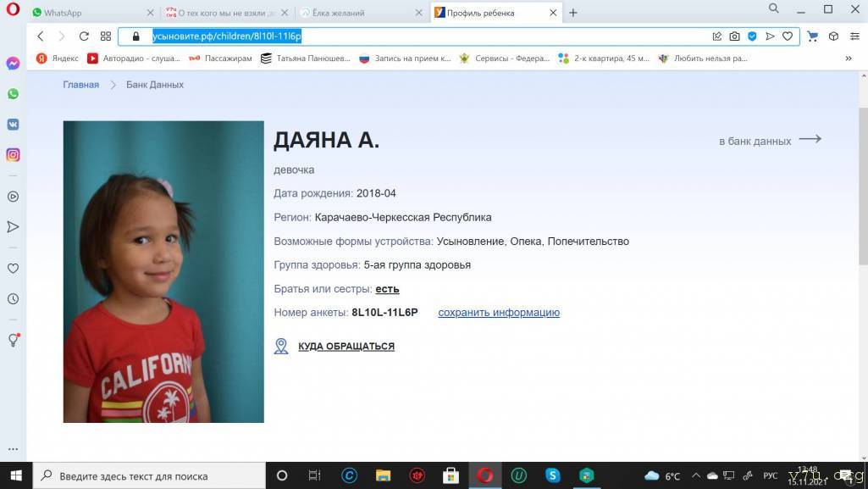The height and width of the screenshot is (489, 868).
Task: Expand the hidden bookmarks chevron
Action: point(849,58)
